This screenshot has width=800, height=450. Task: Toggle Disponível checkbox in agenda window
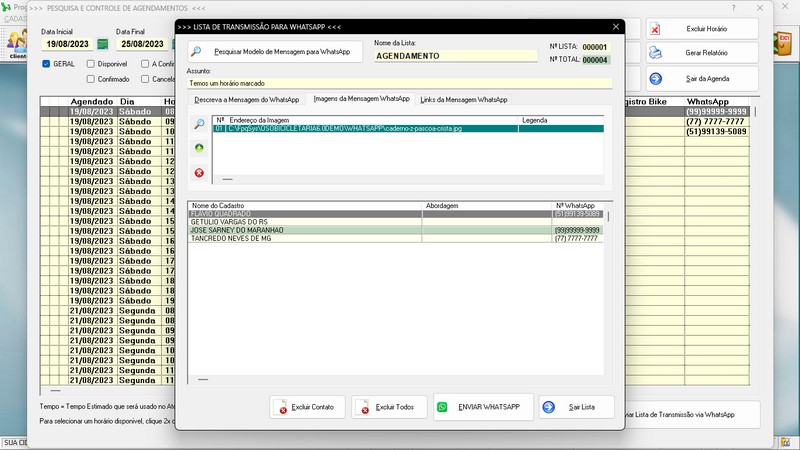coord(91,64)
